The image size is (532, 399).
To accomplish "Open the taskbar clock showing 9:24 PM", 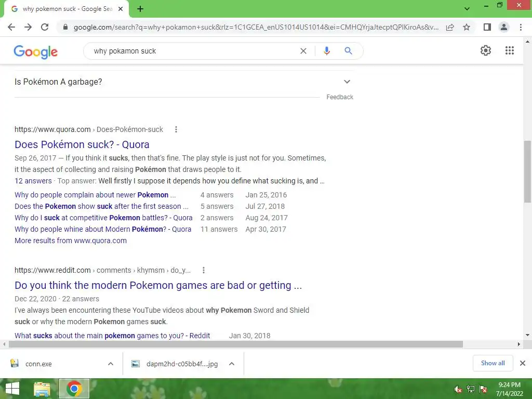I will pyautogui.click(x=509, y=389).
